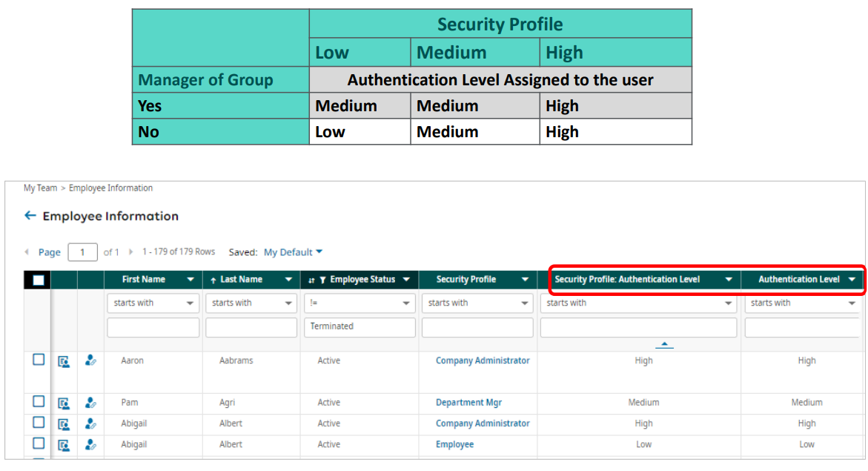868x471 pixels.
Task: Open Employee Status column header menu arrow
Action: click(406, 280)
